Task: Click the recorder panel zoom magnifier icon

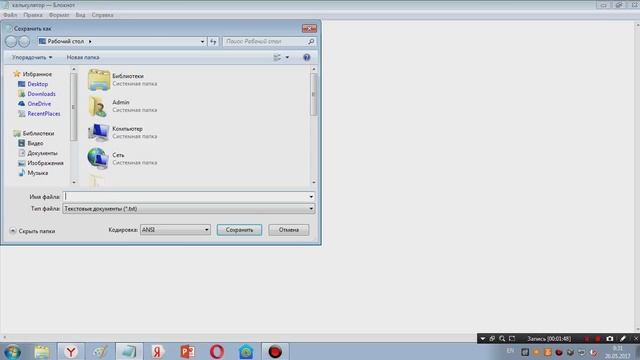Action: [x=502, y=338]
